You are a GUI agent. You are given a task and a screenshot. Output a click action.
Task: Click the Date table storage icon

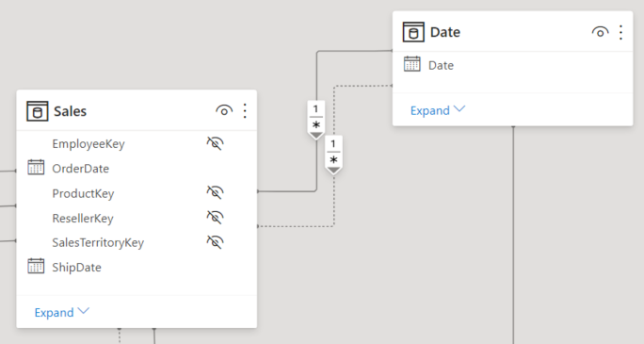(x=413, y=32)
